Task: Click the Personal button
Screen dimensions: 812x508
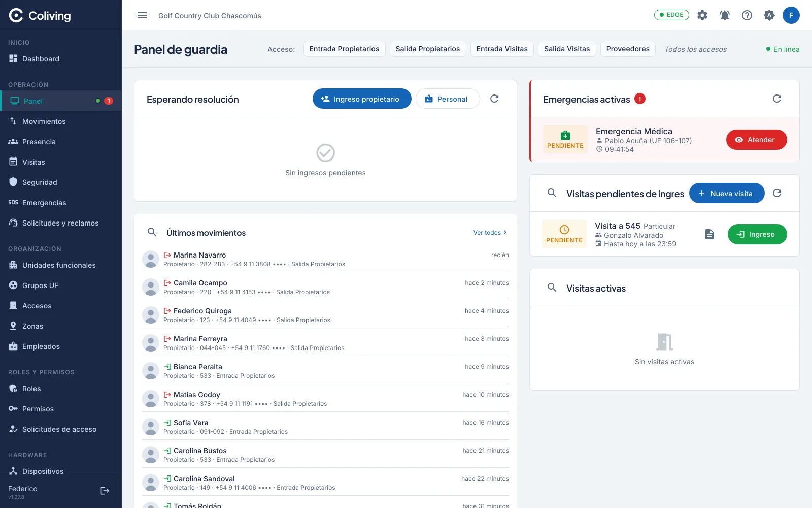Action: tap(448, 99)
